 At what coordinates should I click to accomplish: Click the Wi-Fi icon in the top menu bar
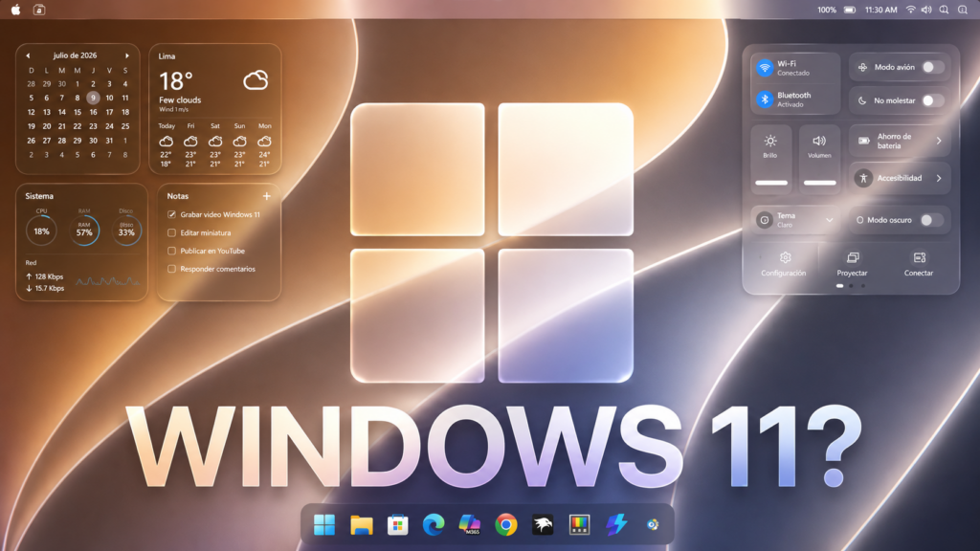[911, 10]
